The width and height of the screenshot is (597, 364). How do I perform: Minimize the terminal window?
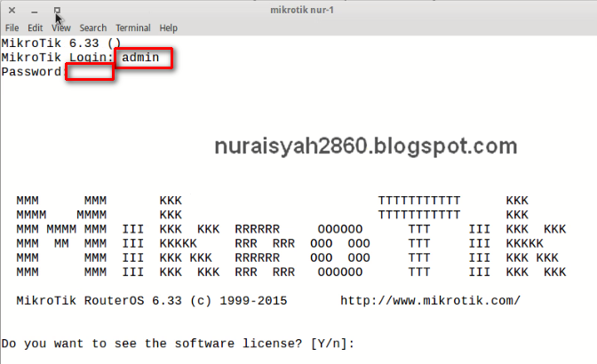click(x=35, y=11)
